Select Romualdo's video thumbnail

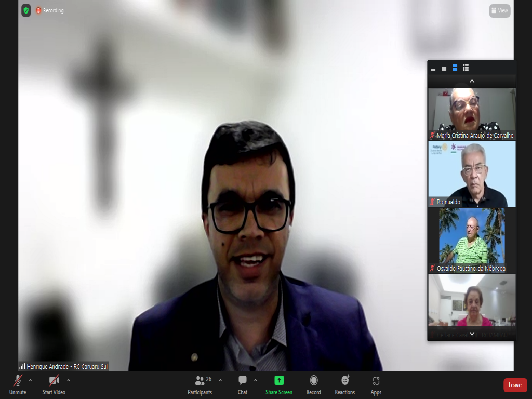[472, 174]
